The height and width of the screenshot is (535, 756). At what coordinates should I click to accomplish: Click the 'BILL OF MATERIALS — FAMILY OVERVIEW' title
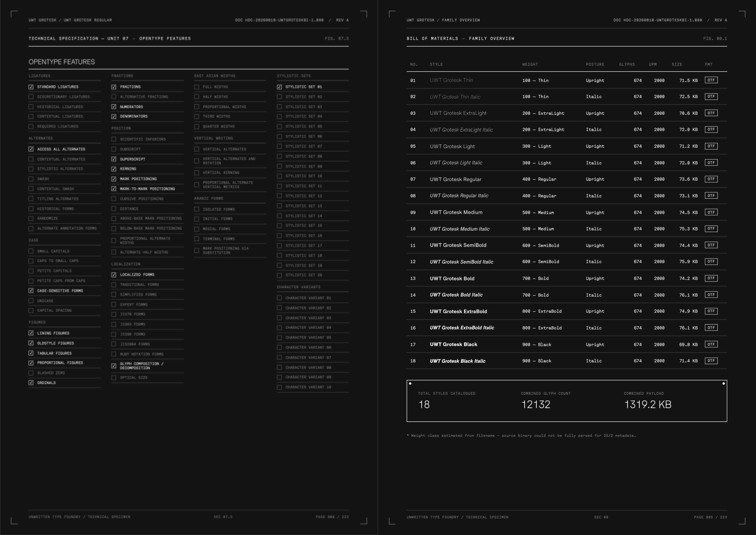[x=460, y=39]
